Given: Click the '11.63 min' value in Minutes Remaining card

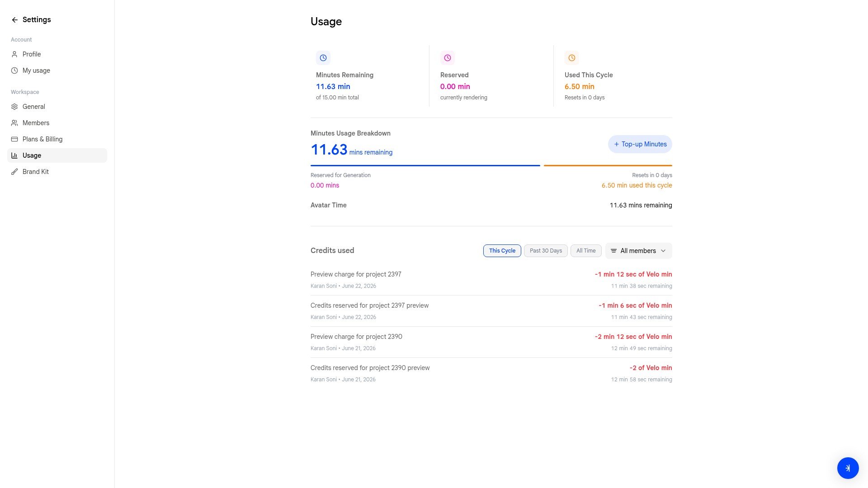Looking at the screenshot, I should [x=333, y=86].
